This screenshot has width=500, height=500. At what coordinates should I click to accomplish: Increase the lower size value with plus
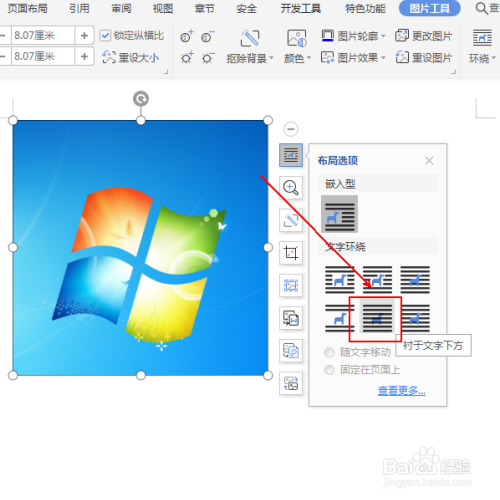pyautogui.click(x=84, y=56)
